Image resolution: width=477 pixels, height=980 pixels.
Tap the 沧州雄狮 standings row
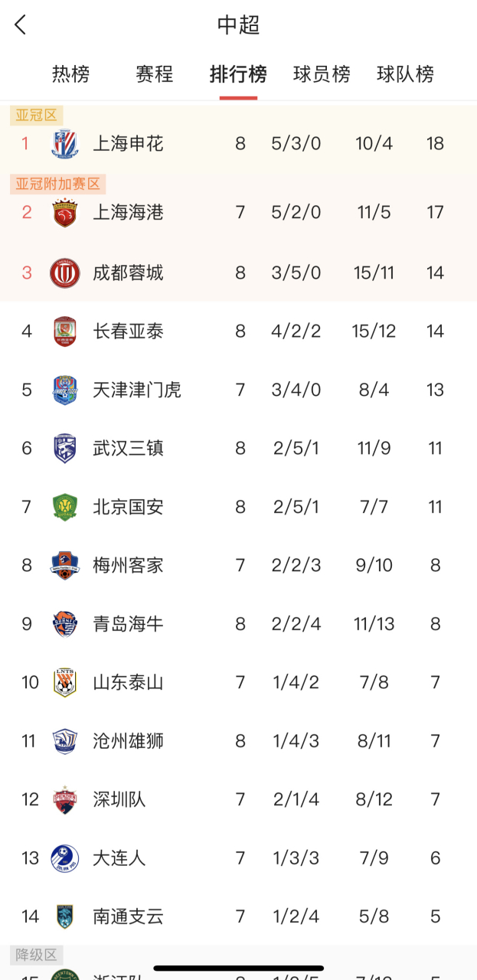coord(238,741)
